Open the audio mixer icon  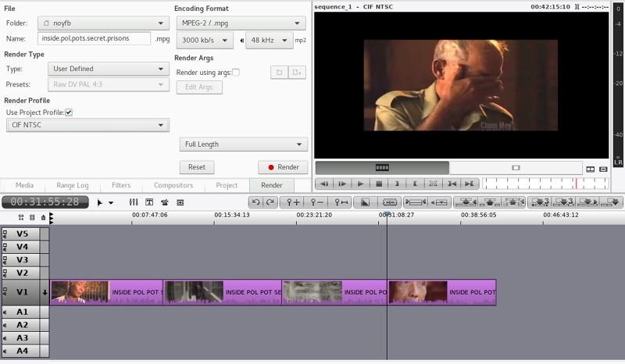[x=134, y=202]
